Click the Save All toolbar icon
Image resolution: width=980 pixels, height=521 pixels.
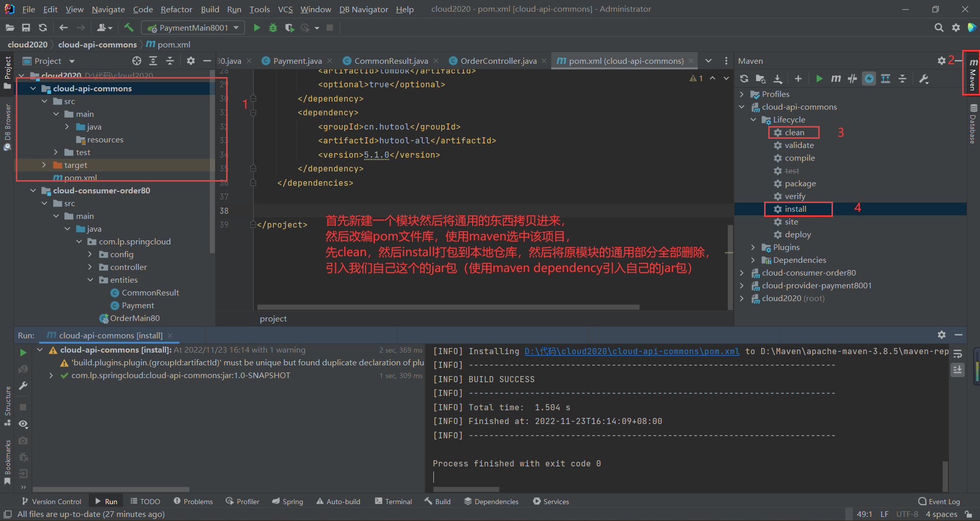[26, 28]
